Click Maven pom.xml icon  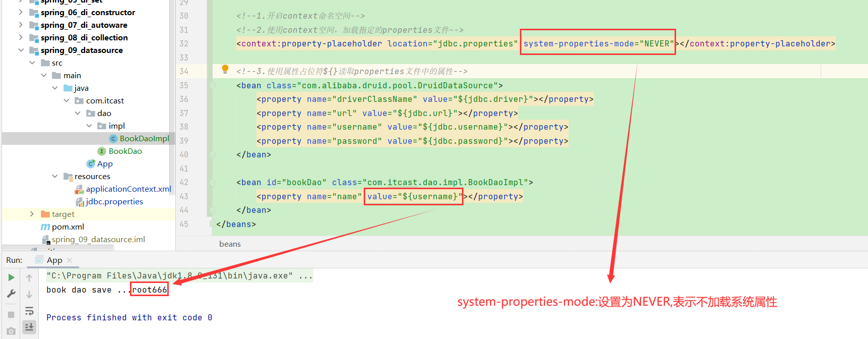pos(45,227)
